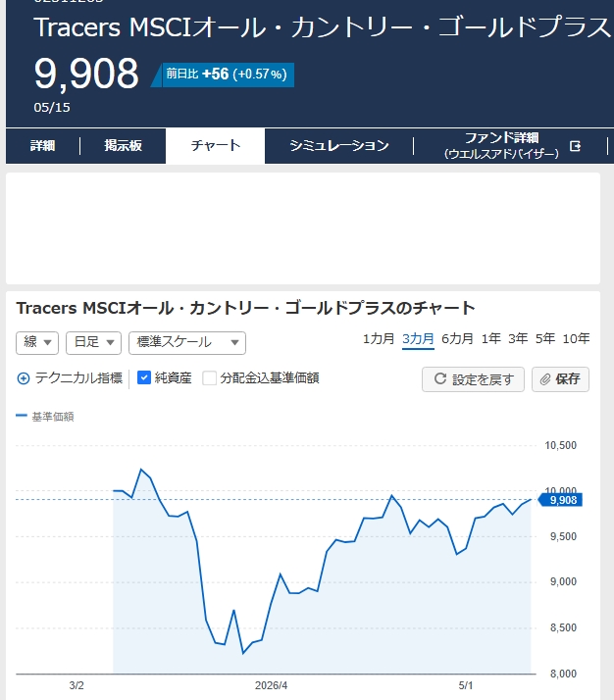Click the plus icon next to テクニカル指標
This screenshot has width=614, height=700.
[x=24, y=378]
